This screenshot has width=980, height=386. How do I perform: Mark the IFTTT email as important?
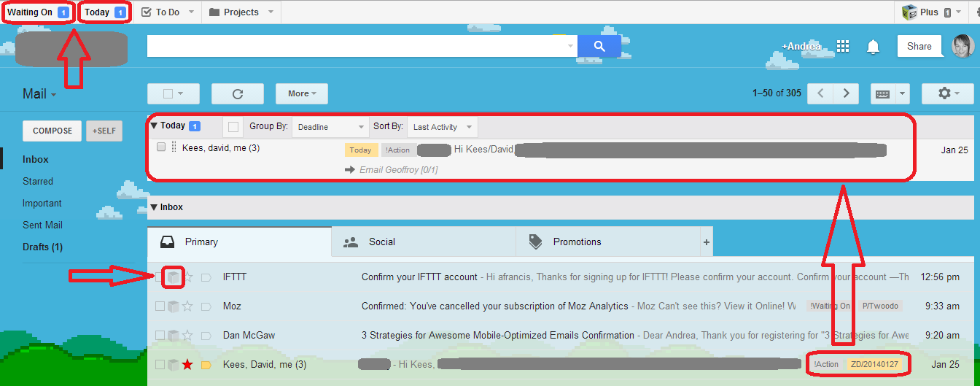[x=206, y=277]
